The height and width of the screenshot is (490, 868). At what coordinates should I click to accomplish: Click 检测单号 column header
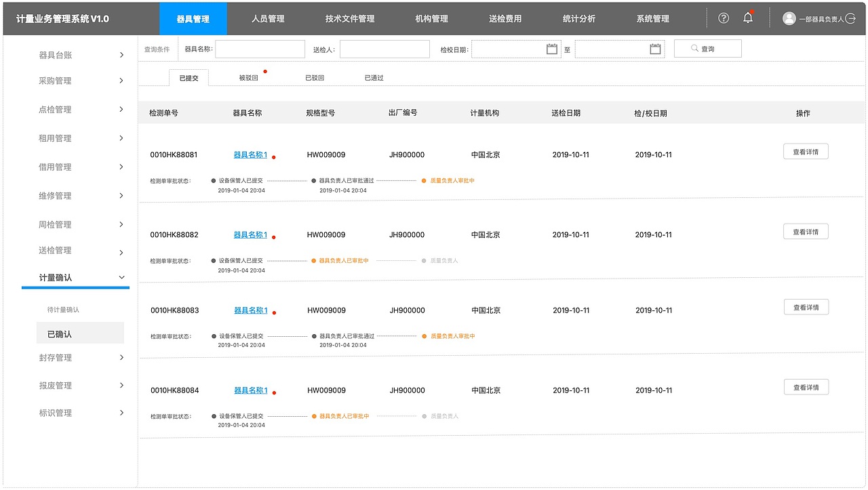(163, 113)
